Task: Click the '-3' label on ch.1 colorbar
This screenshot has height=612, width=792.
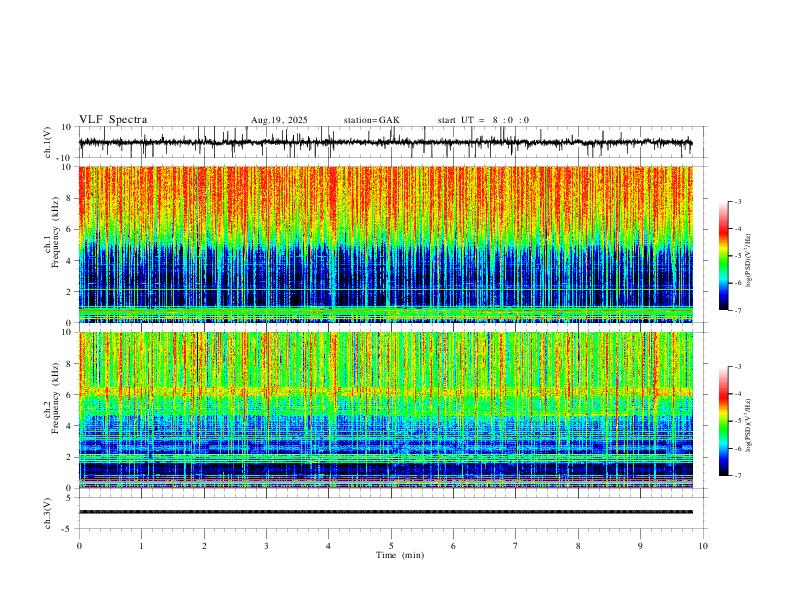Action: coord(737,201)
